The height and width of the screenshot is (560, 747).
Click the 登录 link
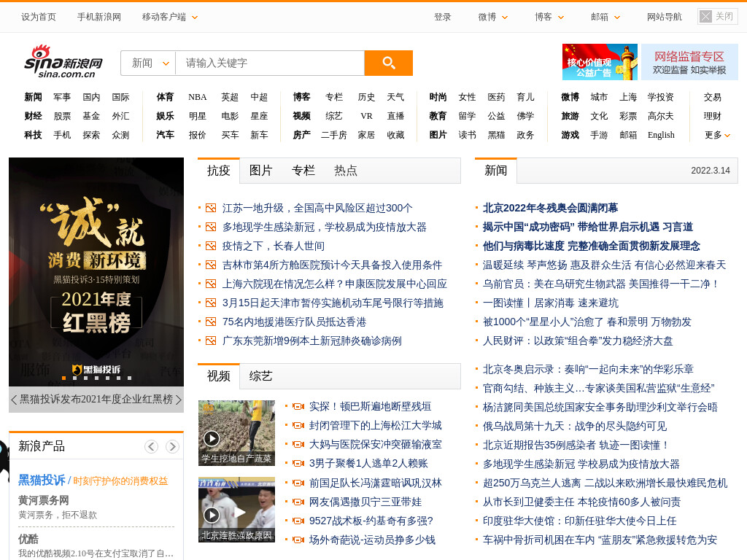click(x=442, y=17)
